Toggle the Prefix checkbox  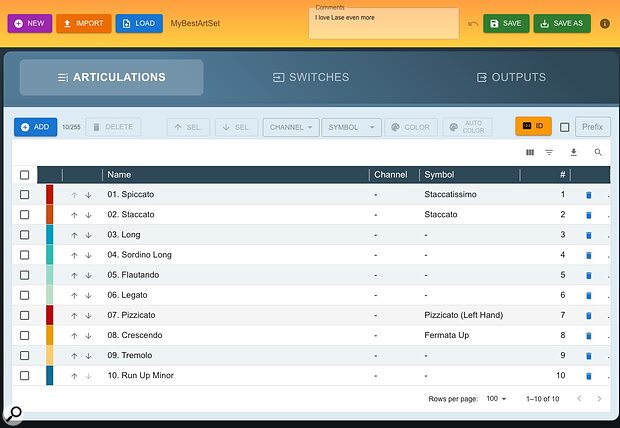tap(565, 127)
